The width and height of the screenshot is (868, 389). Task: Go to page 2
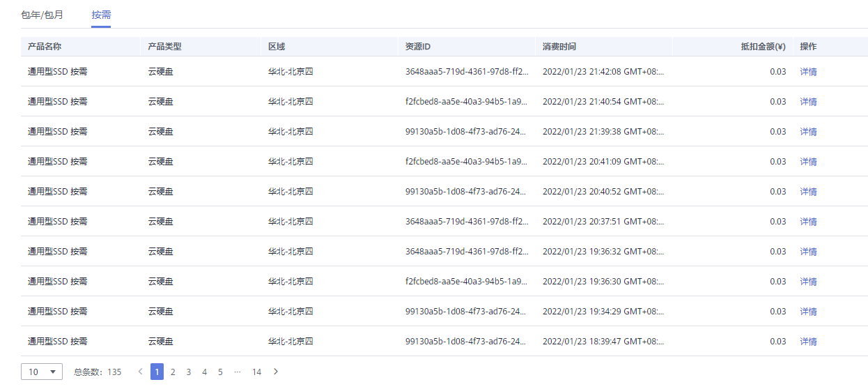click(173, 372)
